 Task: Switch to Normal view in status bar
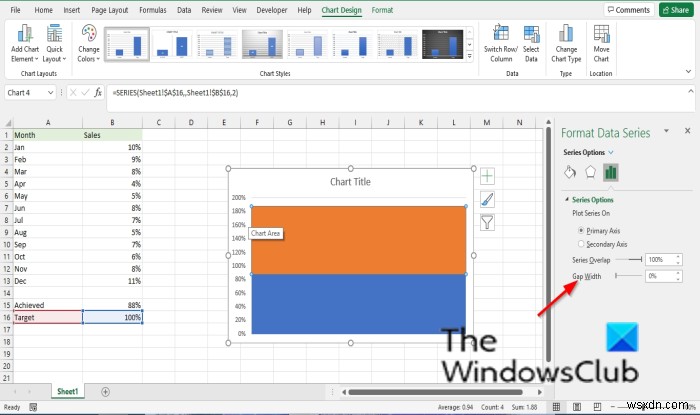point(556,407)
